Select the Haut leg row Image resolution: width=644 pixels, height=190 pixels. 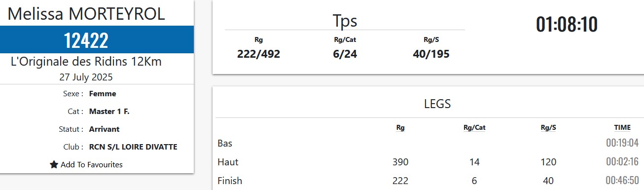[428, 162]
